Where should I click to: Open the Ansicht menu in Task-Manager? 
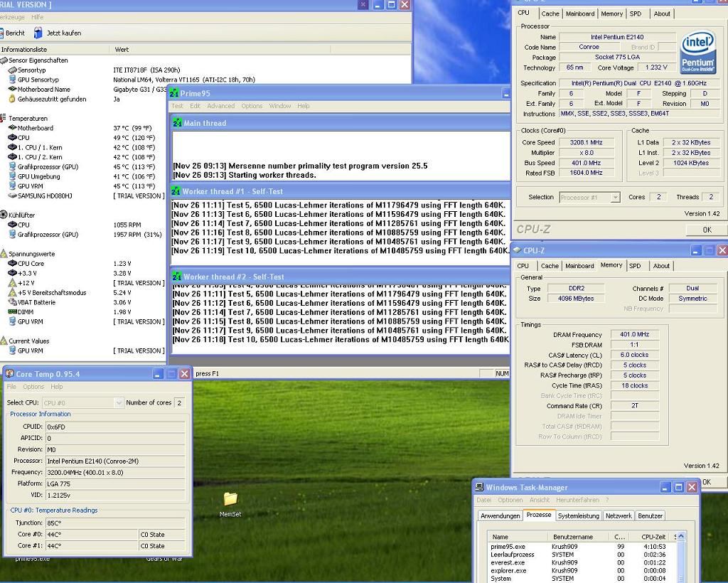539,500
